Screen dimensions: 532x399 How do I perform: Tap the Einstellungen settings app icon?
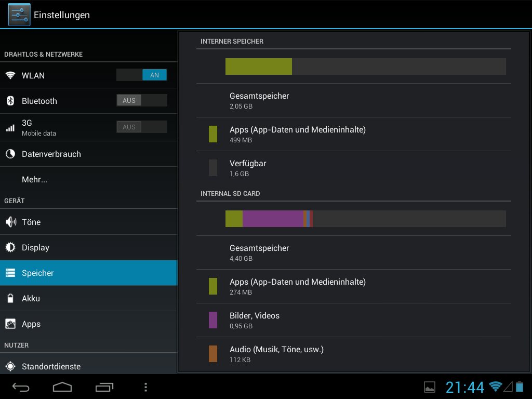[x=19, y=15]
